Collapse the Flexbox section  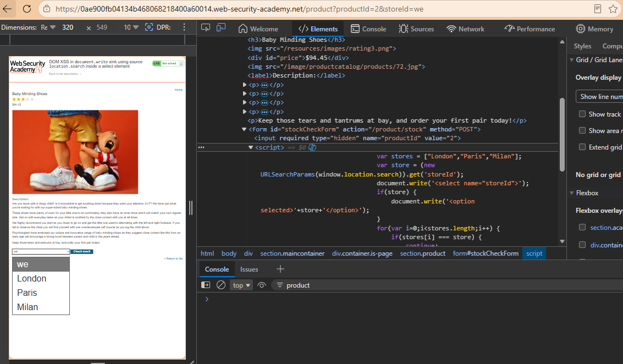coord(572,193)
